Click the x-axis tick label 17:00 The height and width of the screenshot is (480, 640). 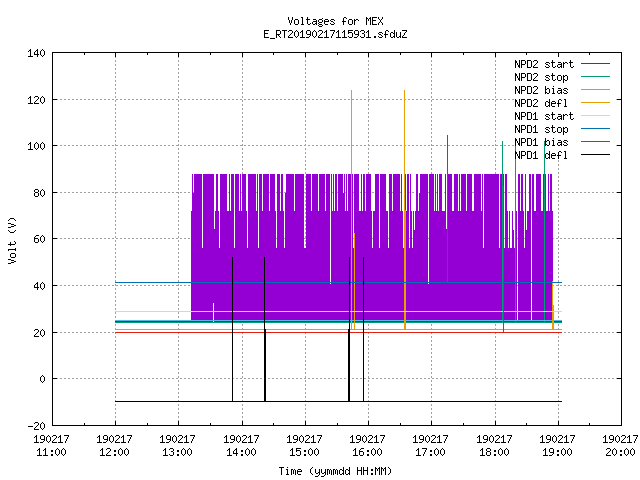click(430, 452)
